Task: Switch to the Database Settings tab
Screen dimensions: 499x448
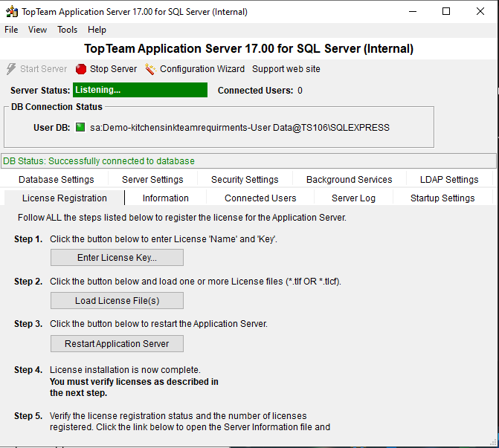Action: point(57,179)
